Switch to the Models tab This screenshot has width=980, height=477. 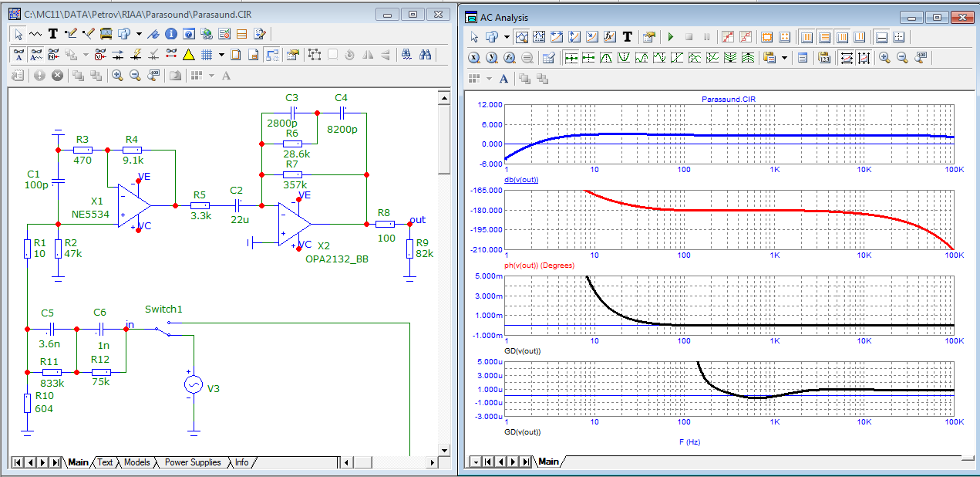[136, 462]
